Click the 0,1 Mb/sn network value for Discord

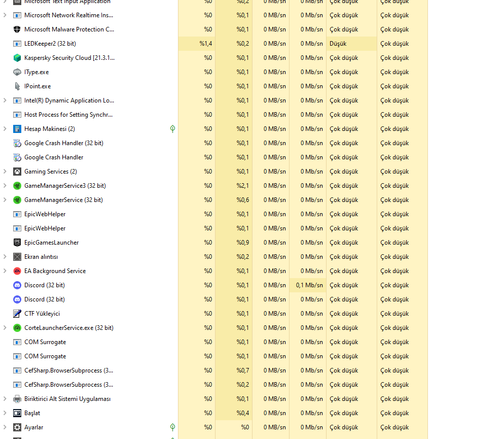[x=309, y=285]
